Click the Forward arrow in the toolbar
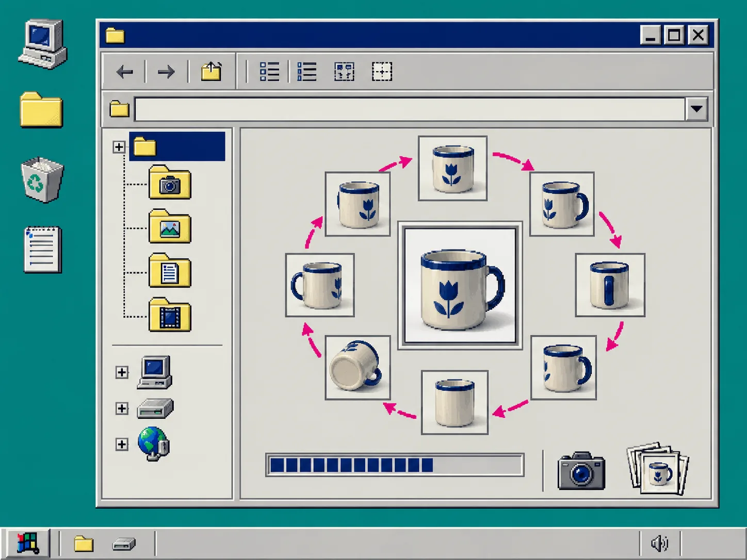This screenshot has width=747, height=560. coord(166,72)
